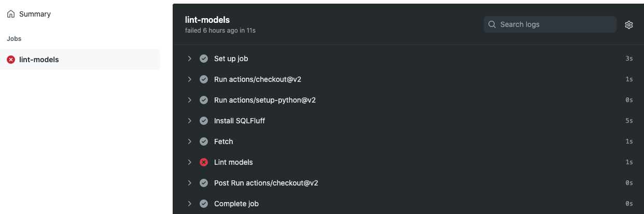Image resolution: width=644 pixels, height=214 pixels.
Task: Click the success checkmark on Set up job
Action: point(204,59)
